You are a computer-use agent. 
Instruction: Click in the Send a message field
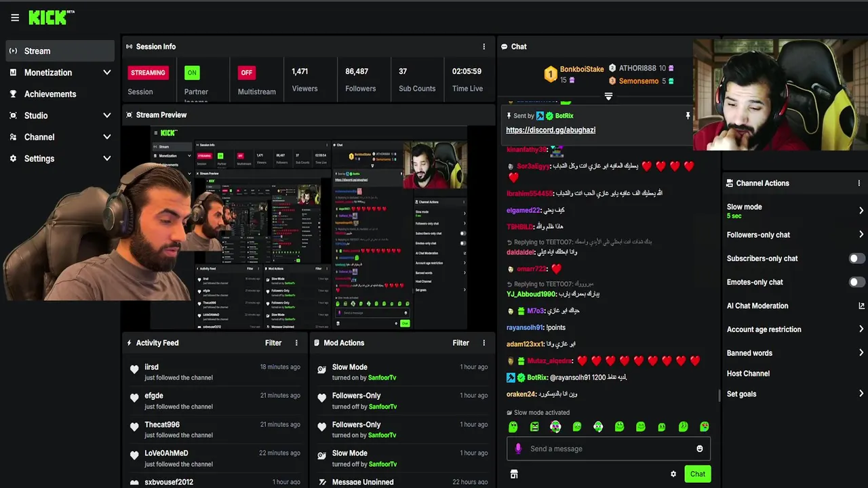pyautogui.click(x=608, y=449)
